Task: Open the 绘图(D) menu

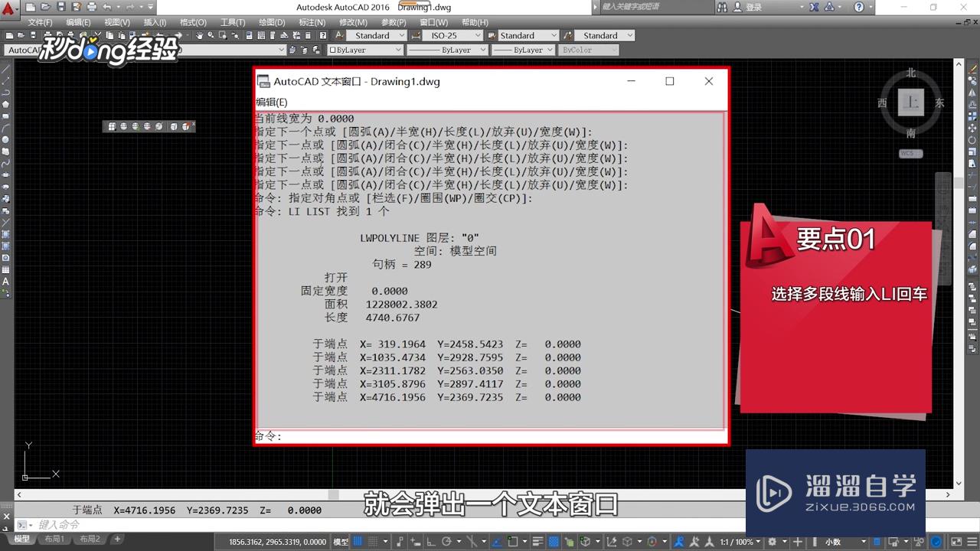Action: (272, 22)
